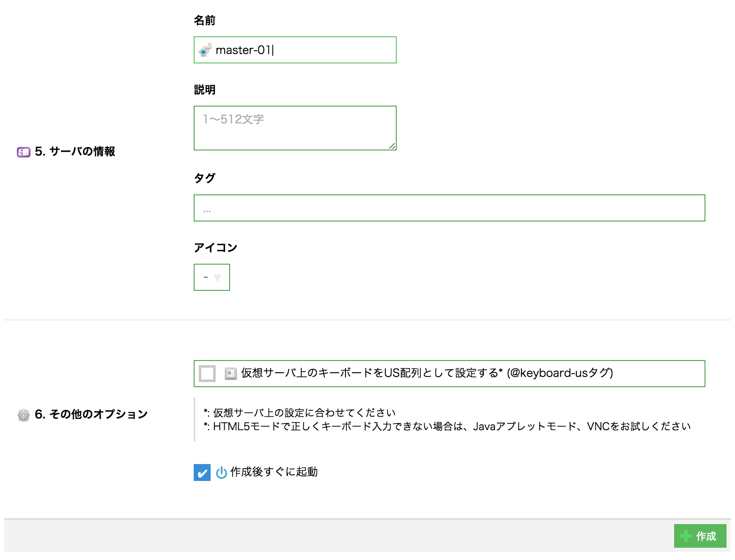
Task: Click the 作成後すぐに起動 label text
Action: (x=274, y=472)
